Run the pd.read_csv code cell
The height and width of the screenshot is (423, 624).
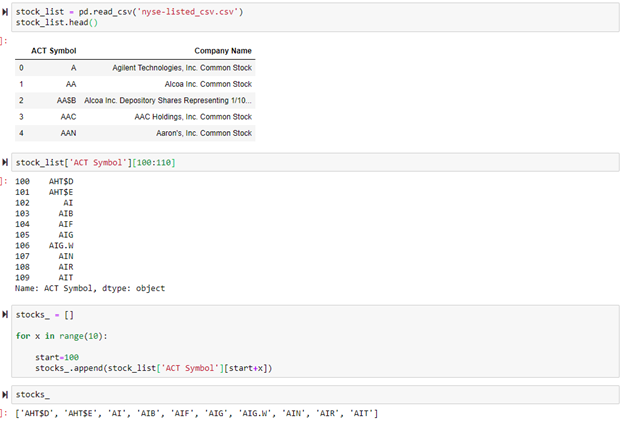(x=6, y=10)
